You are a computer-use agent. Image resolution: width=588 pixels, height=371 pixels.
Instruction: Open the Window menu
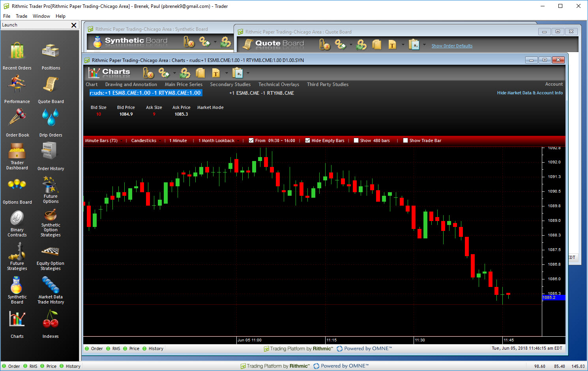coord(41,16)
